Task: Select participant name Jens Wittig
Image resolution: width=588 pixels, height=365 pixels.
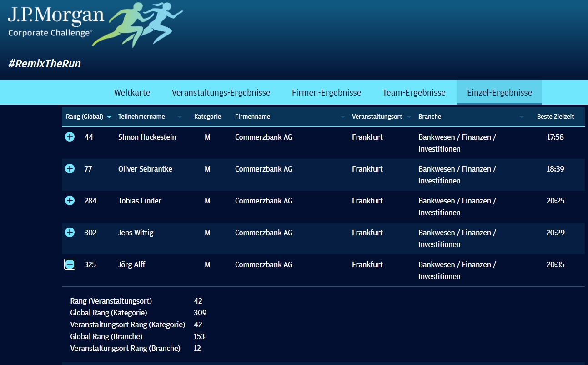Action: (x=136, y=233)
